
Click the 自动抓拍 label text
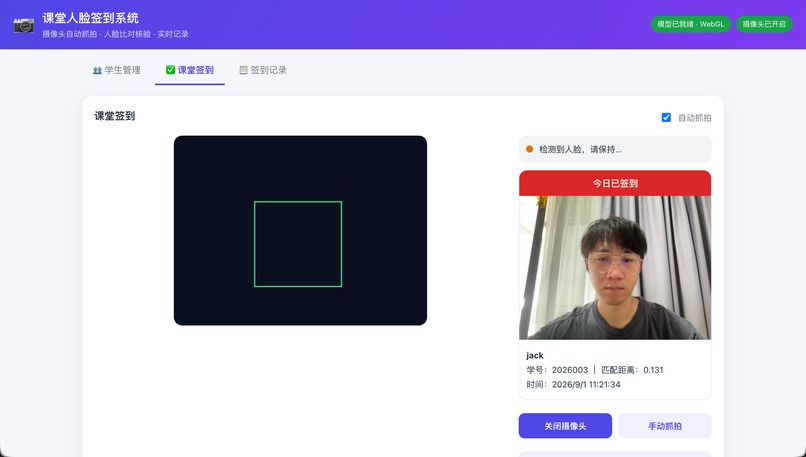[x=694, y=118]
